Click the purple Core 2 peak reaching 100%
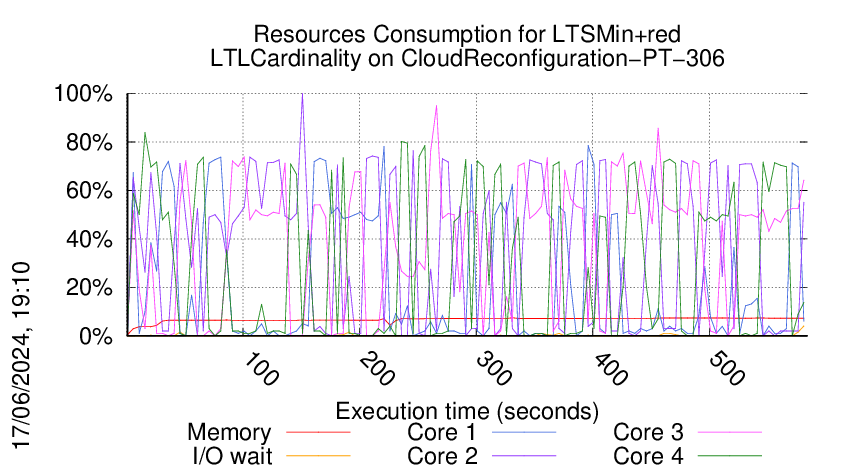 [x=302, y=95]
